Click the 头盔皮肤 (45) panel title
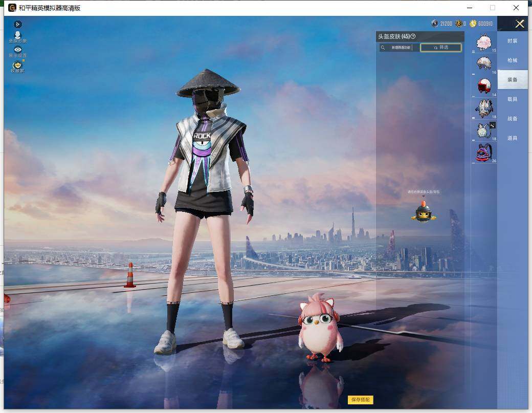 point(394,36)
